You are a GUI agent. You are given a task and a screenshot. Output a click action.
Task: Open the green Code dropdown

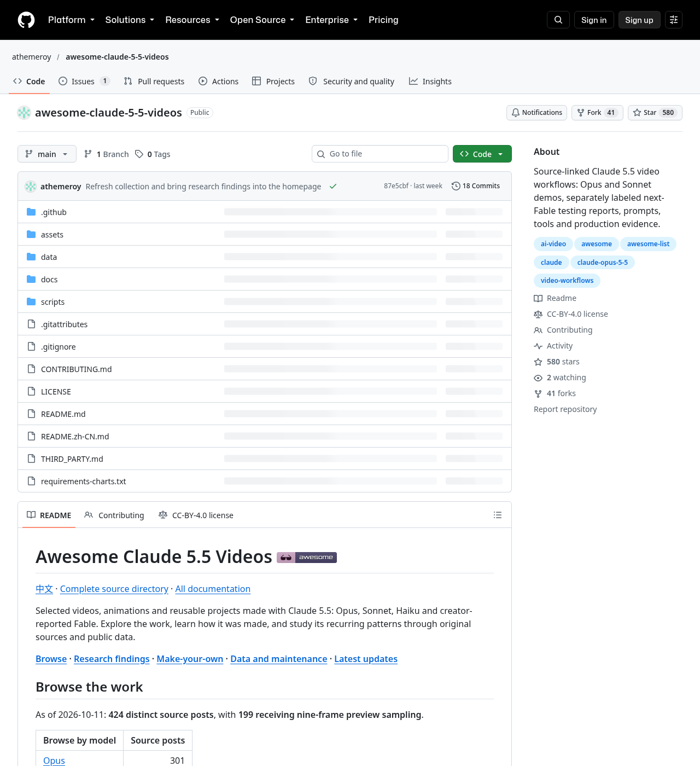482,154
